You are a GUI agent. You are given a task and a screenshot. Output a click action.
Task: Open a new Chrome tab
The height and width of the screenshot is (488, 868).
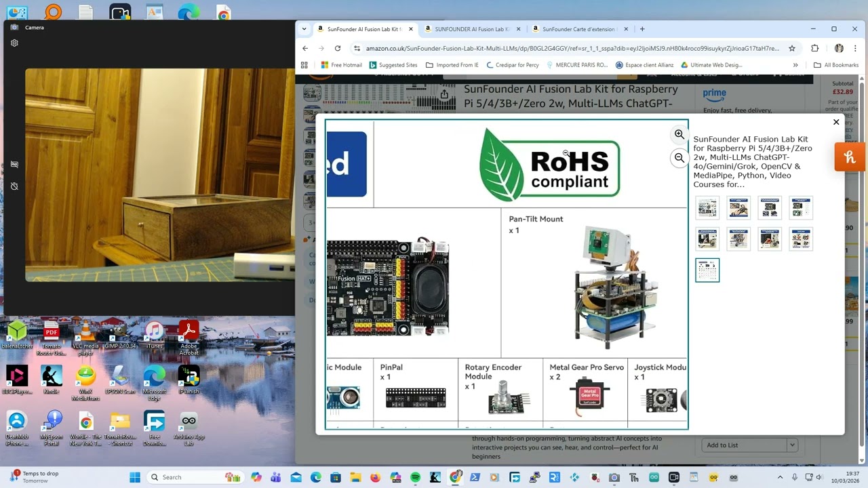(x=642, y=29)
